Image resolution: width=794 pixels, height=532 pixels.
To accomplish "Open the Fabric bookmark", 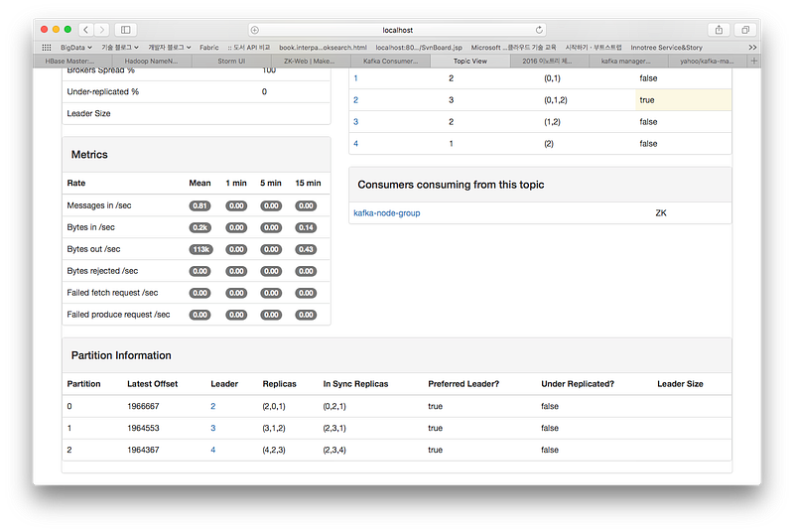I will point(209,48).
